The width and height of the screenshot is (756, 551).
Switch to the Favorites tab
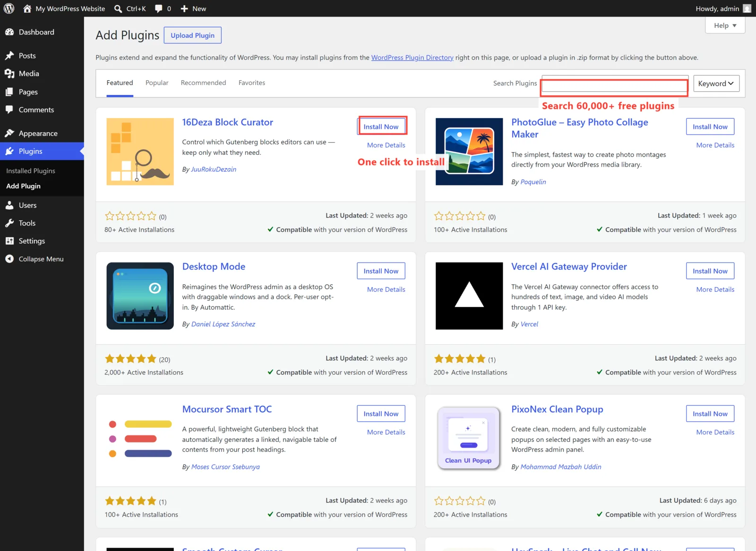click(x=252, y=83)
